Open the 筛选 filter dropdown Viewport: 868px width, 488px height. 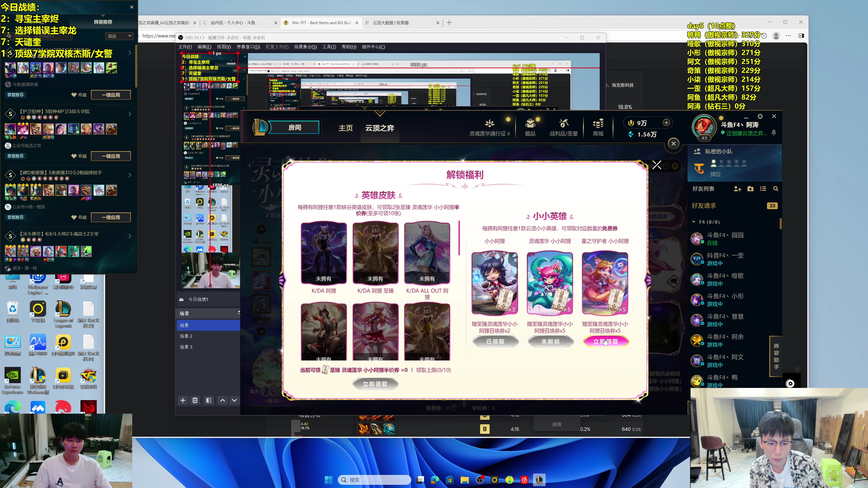[120, 36]
